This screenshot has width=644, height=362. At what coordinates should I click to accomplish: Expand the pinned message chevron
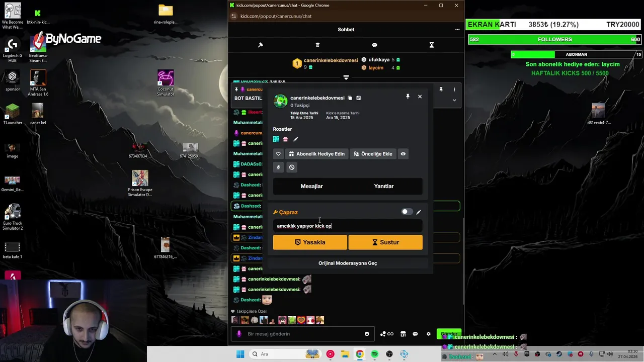click(x=454, y=100)
